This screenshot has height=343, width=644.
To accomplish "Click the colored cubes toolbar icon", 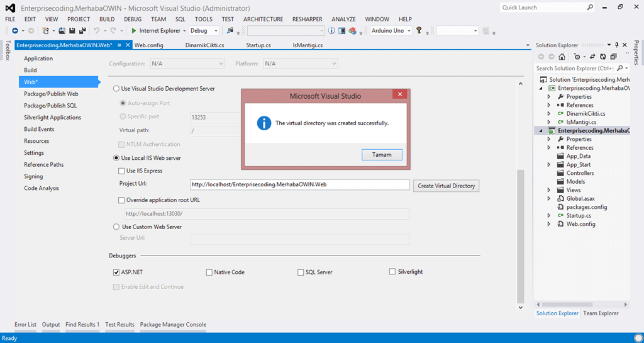I will (x=352, y=31).
